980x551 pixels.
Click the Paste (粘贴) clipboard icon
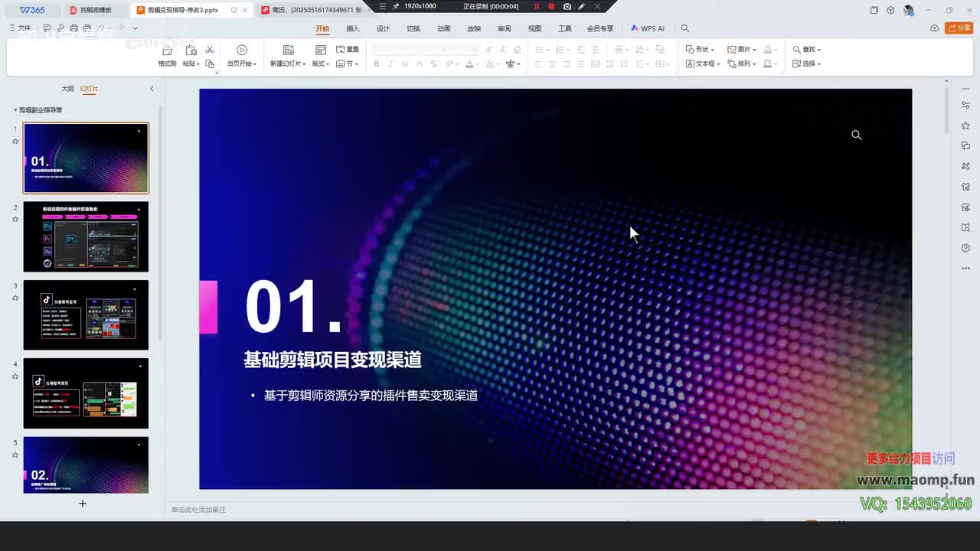point(191,51)
